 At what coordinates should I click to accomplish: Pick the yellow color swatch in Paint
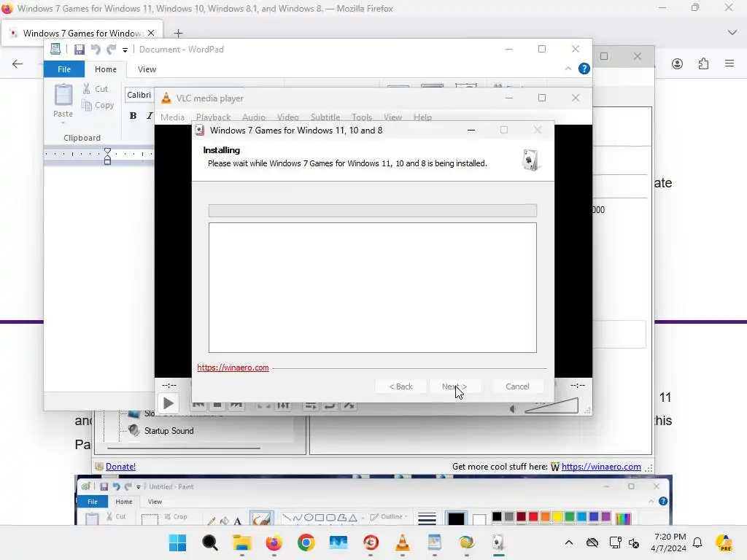click(x=557, y=517)
